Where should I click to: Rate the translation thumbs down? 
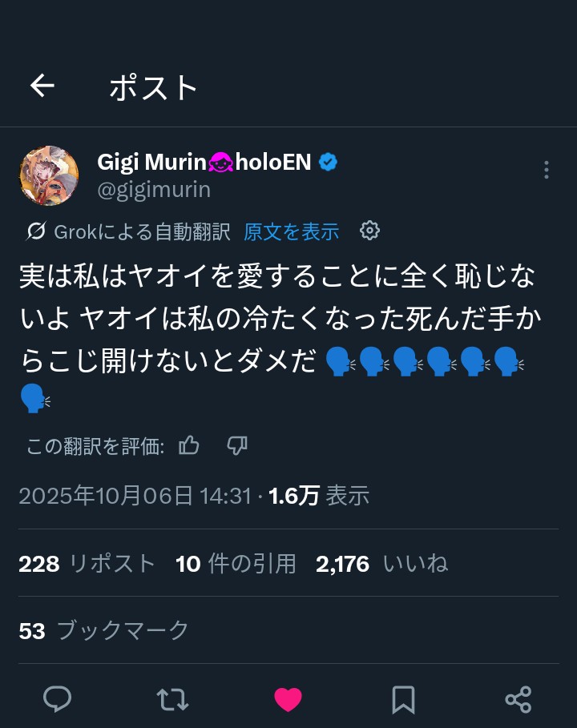click(x=236, y=445)
